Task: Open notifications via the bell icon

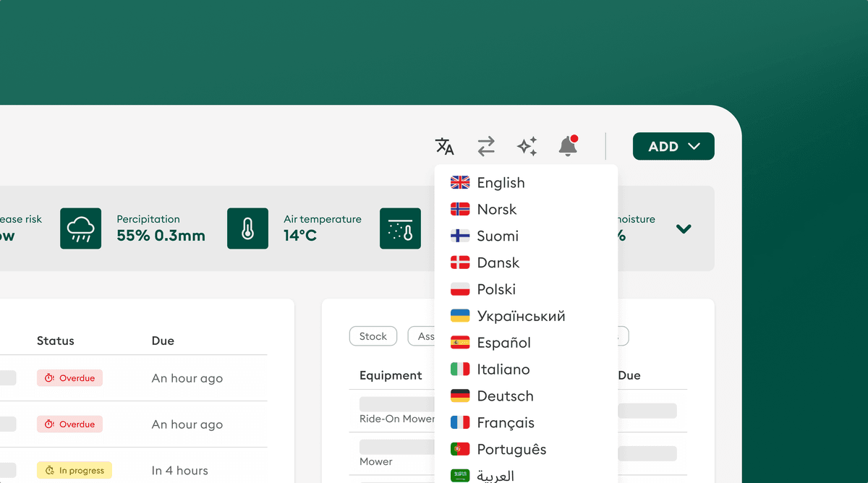Action: pos(568,146)
